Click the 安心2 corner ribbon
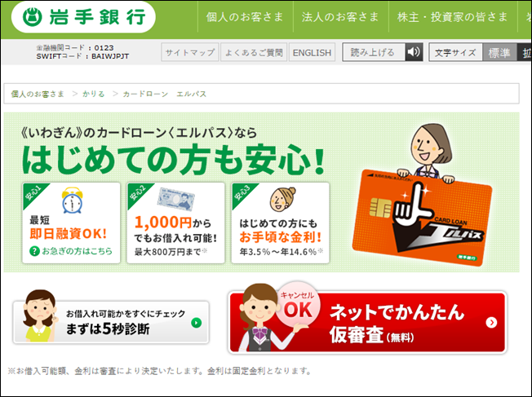Screen dimensions: 532x397 (x=138, y=193)
